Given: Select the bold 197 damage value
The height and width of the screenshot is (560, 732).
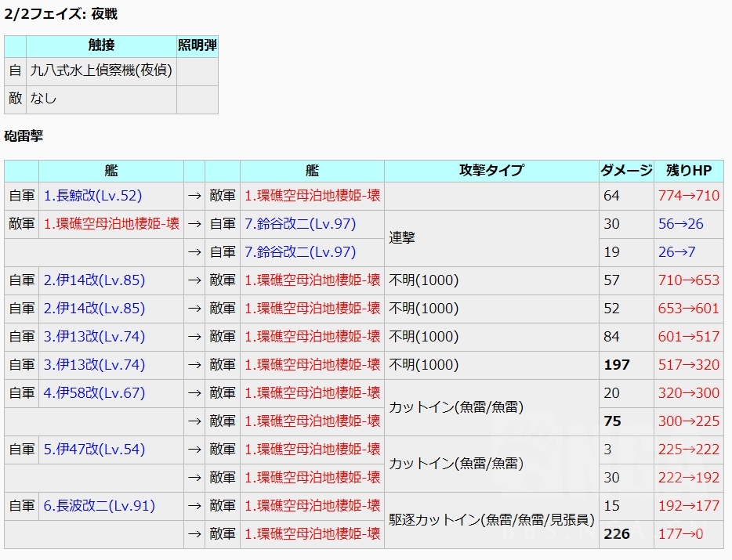Looking at the screenshot, I should pyautogui.click(x=616, y=365).
